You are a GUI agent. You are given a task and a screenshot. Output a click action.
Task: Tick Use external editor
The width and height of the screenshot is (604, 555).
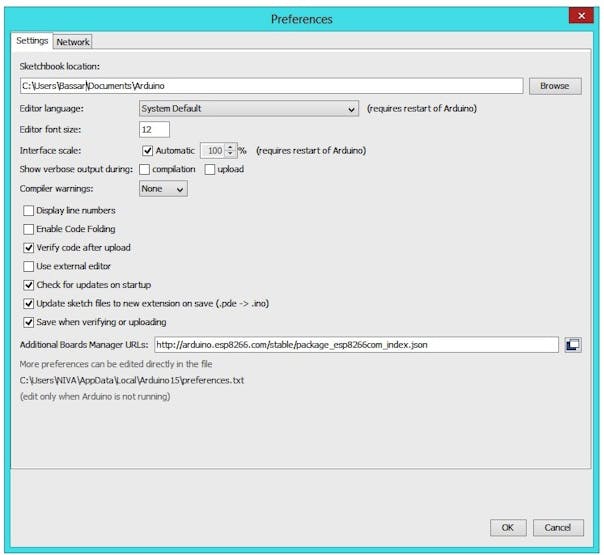[x=29, y=267]
